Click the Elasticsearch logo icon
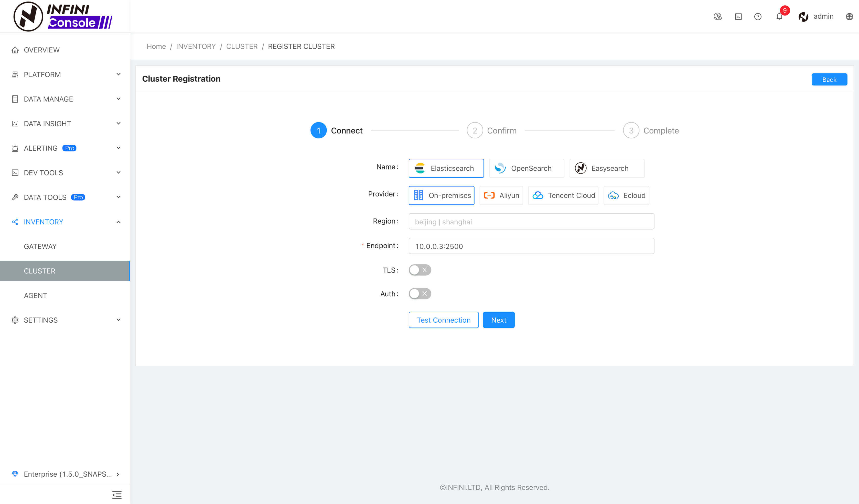Viewport: 859px width, 504px height. coord(420,168)
